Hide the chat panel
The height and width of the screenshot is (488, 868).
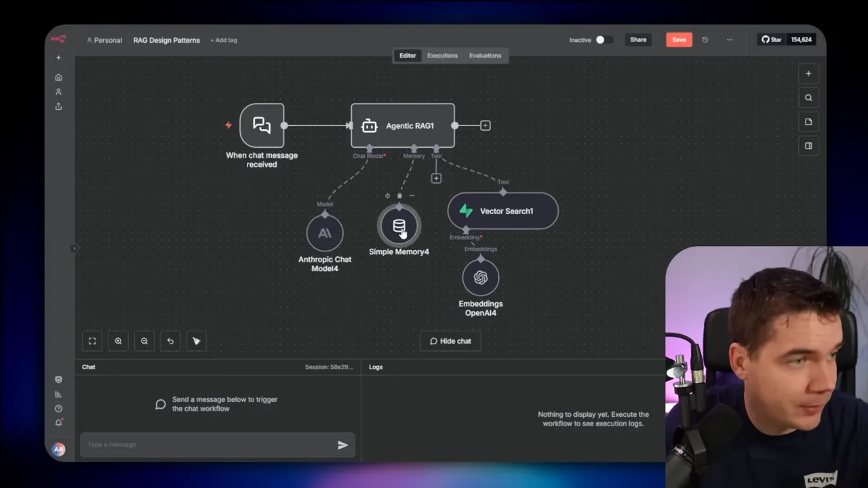[x=450, y=341]
